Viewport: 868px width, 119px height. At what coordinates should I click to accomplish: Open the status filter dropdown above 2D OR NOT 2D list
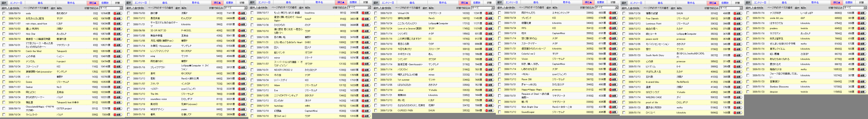coord(236,8)
